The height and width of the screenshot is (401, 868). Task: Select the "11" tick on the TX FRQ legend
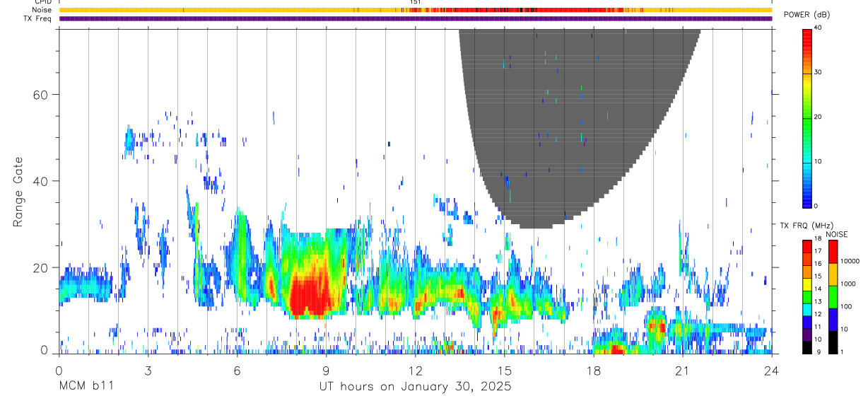coord(819,327)
